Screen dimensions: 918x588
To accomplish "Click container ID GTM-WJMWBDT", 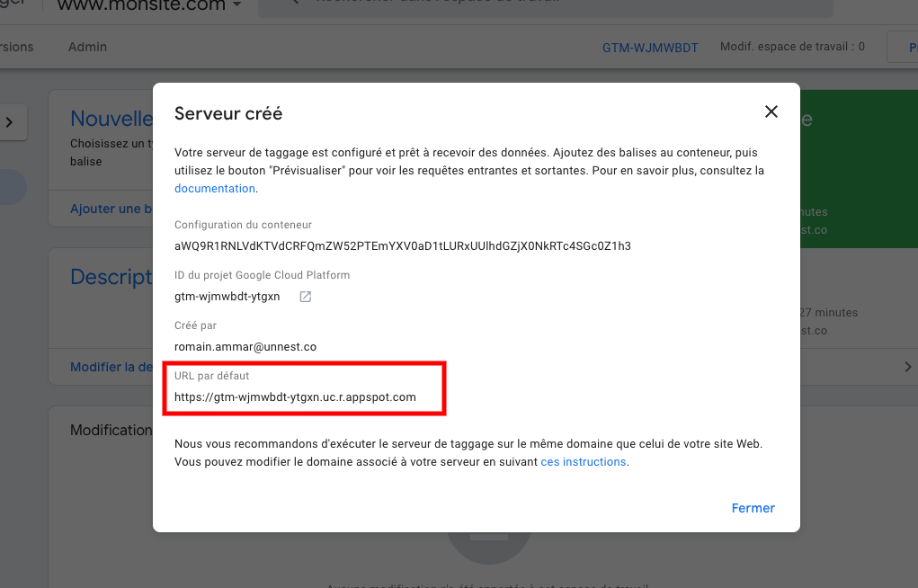I will tap(650, 48).
